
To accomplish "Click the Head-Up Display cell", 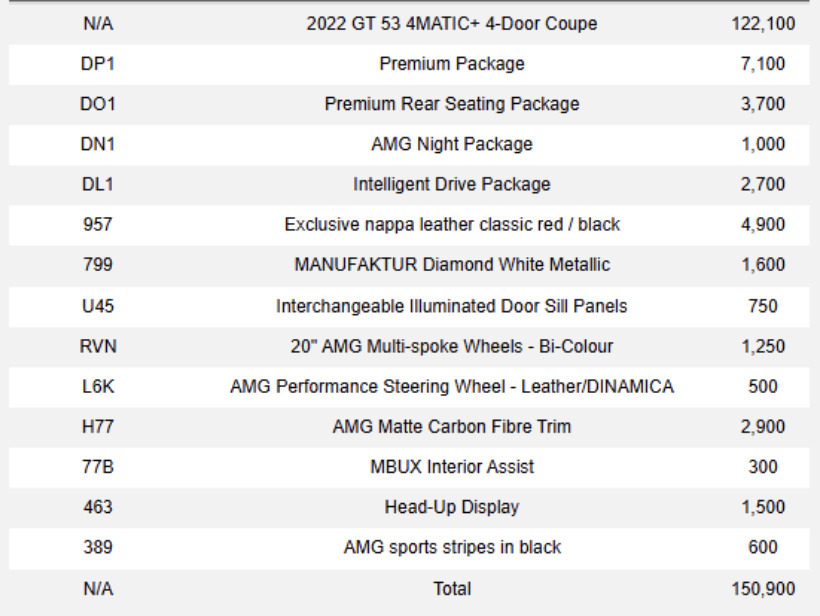I will pyautogui.click(x=451, y=507).
